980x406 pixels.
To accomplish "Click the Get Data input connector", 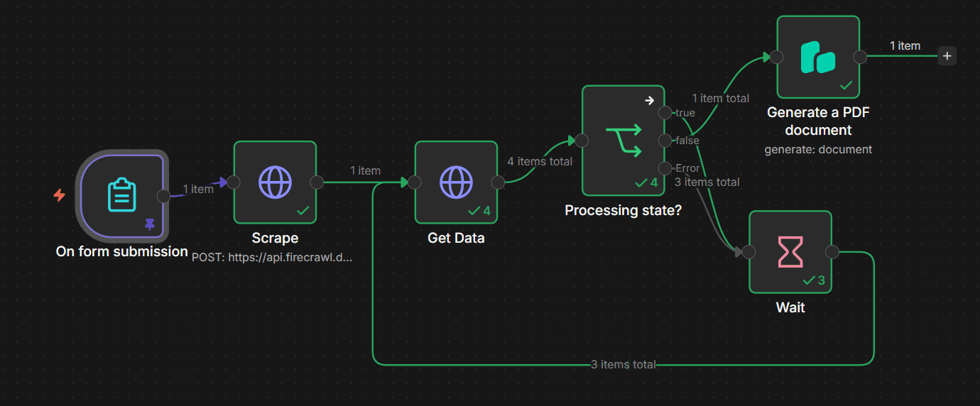I will (x=415, y=182).
